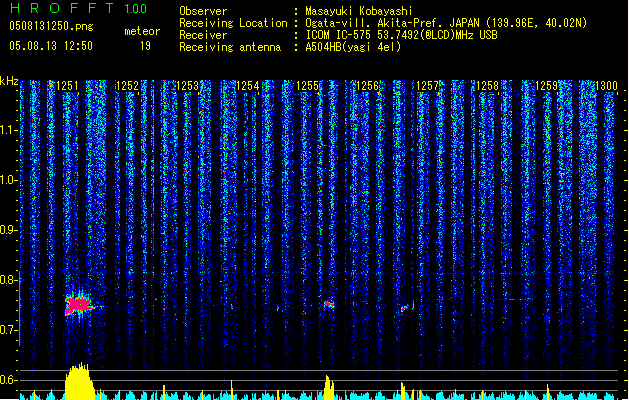Click the Receiving antenna label

coord(230,47)
